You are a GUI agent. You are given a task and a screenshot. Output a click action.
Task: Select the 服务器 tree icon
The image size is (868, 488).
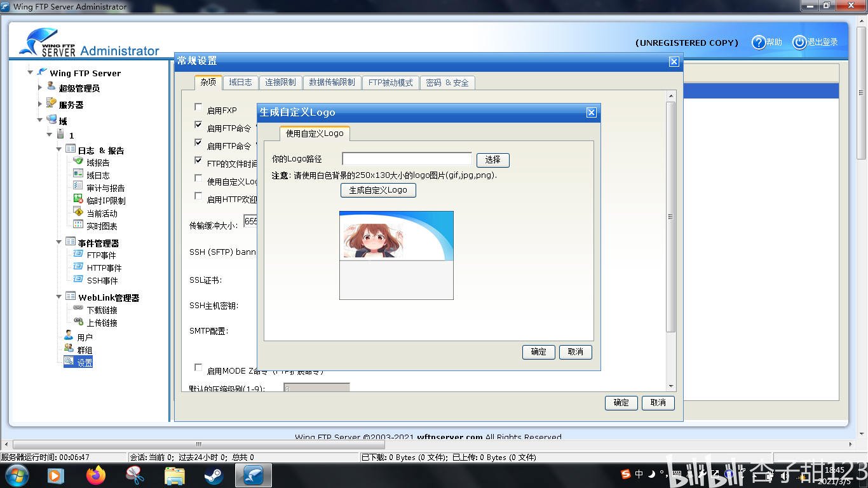pyautogui.click(x=51, y=103)
